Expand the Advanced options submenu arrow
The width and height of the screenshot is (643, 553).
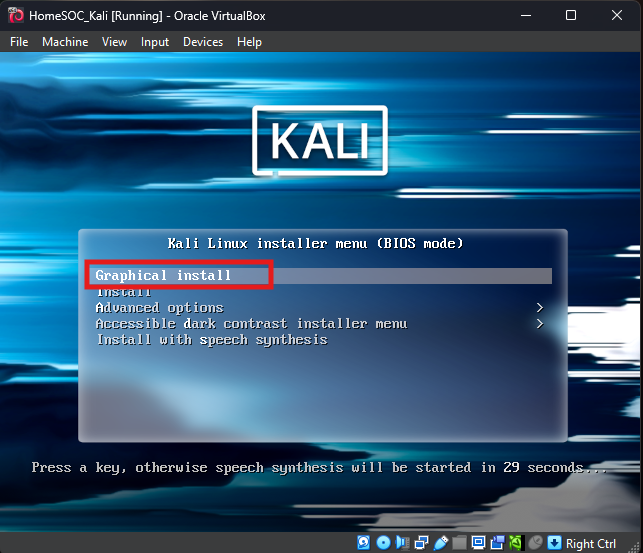point(540,308)
